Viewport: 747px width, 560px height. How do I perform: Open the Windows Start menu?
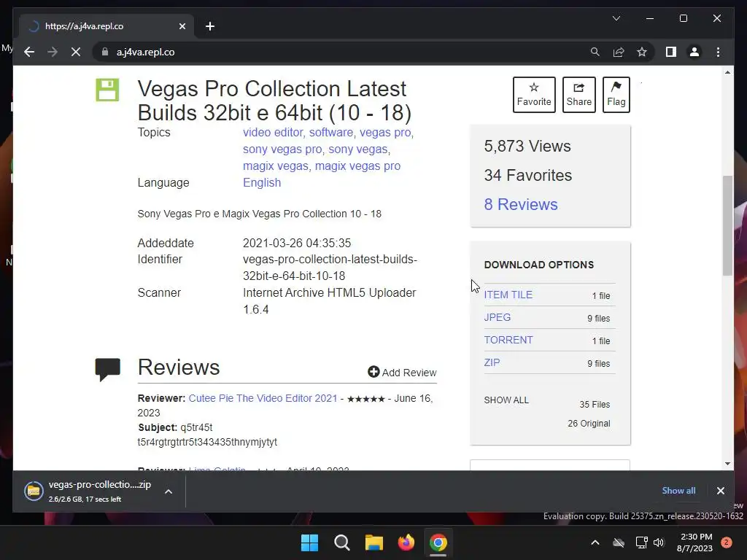tap(309, 542)
